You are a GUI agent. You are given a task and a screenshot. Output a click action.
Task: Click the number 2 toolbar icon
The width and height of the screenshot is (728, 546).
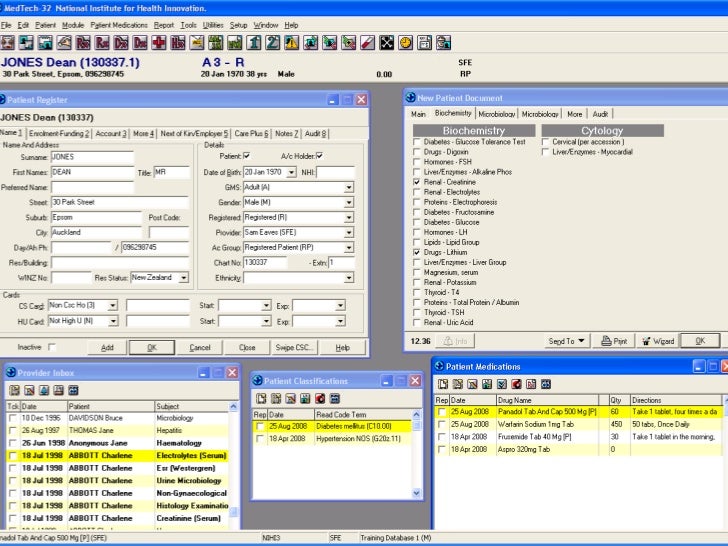(x=273, y=43)
